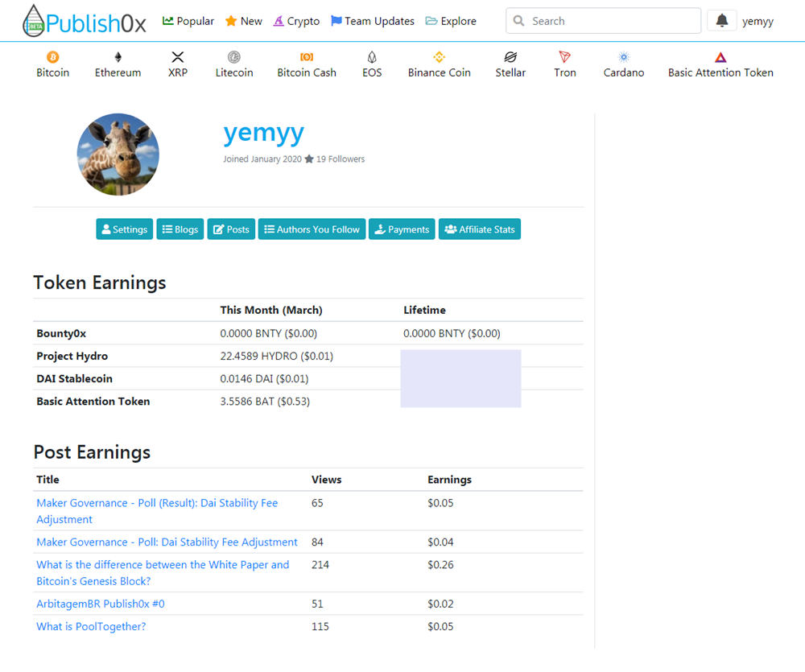Open the Settings button
This screenshot has height=672, width=805.
click(124, 229)
